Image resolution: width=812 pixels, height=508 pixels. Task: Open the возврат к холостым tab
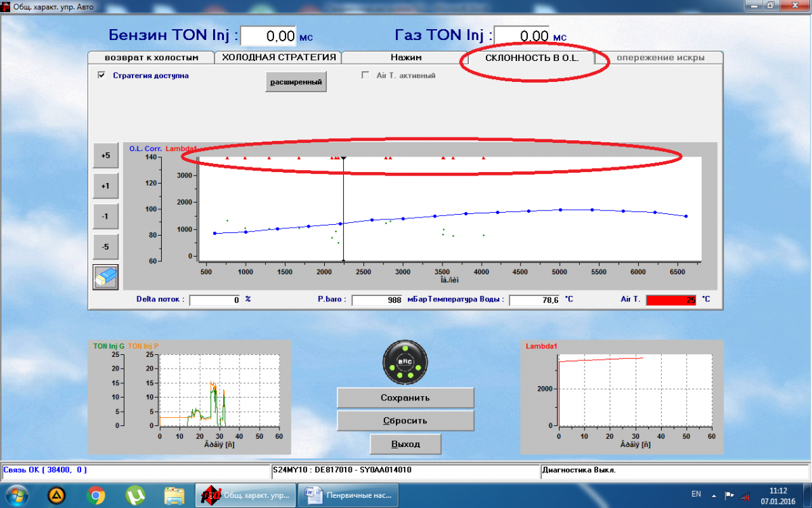point(151,58)
